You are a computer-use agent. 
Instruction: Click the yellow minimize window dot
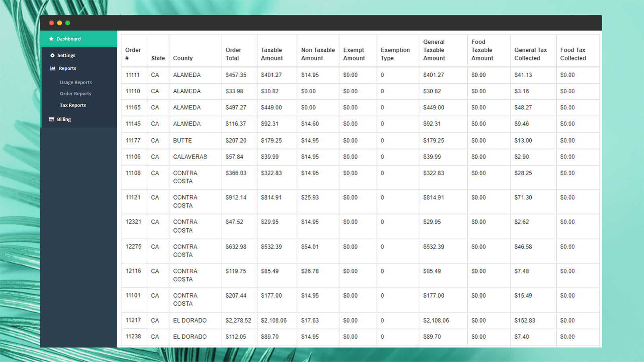tap(60, 23)
